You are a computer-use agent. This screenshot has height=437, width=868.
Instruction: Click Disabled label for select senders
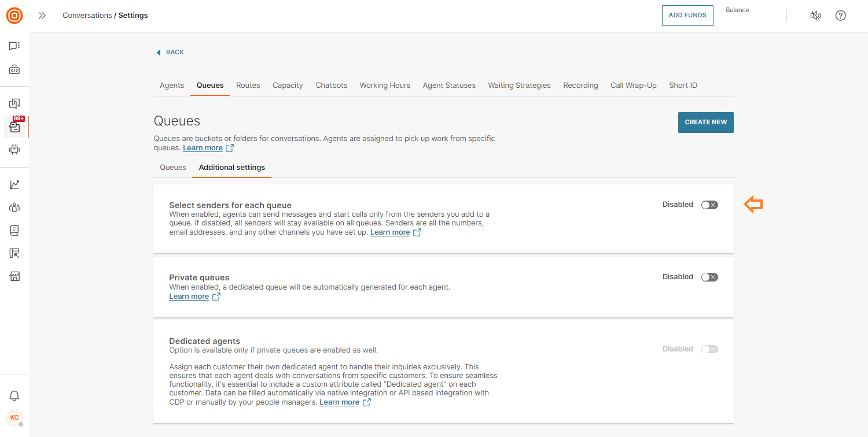(x=678, y=205)
